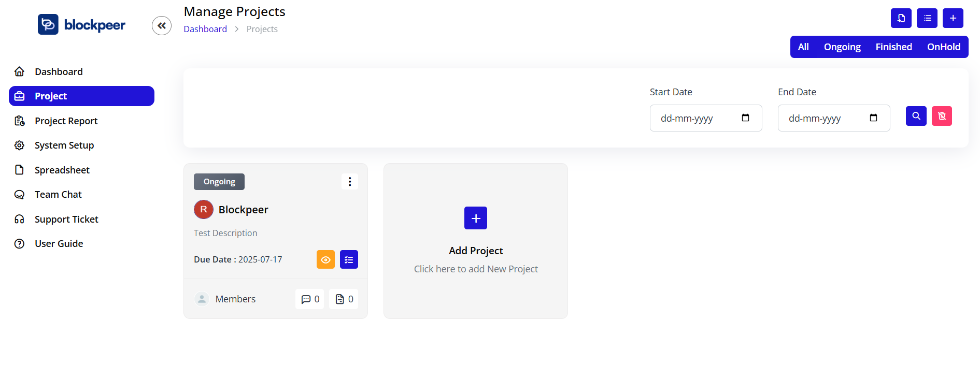
Task: Click the pink clear filter icon
Action: click(942, 116)
